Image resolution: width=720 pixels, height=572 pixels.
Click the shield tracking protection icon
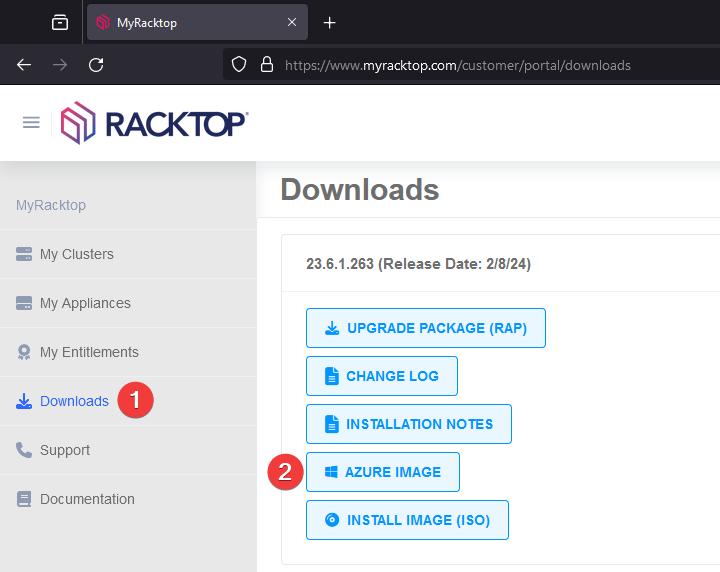point(239,65)
